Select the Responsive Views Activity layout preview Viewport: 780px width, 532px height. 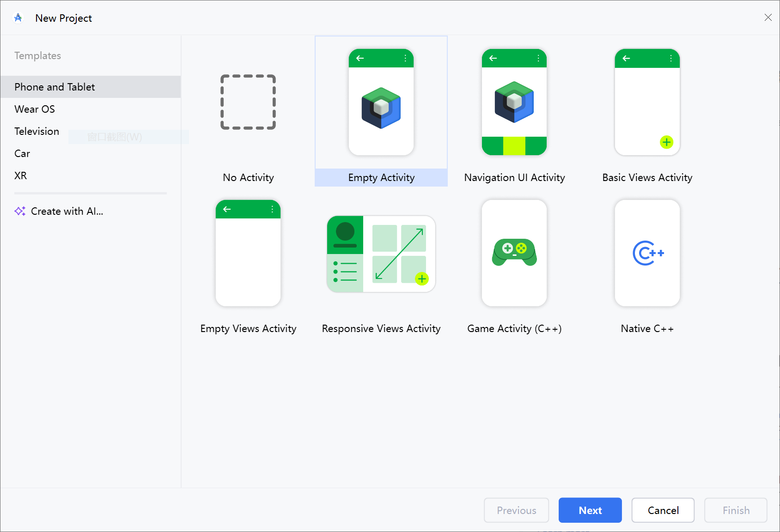381,254
